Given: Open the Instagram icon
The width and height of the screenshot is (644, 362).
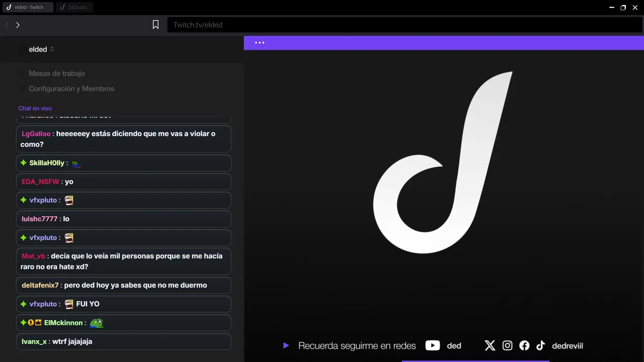Looking at the screenshot, I should pyautogui.click(x=507, y=345).
